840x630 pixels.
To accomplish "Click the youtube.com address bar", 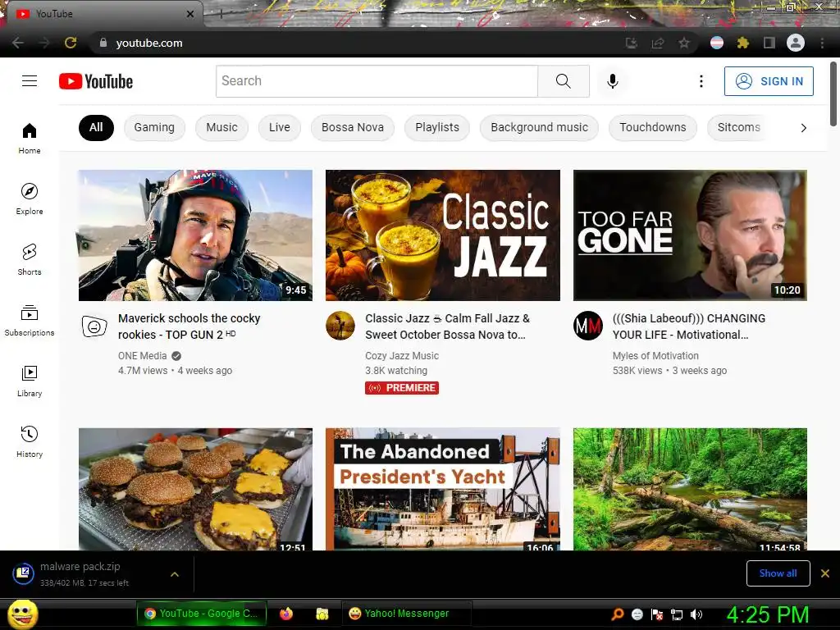I will 354,43.
